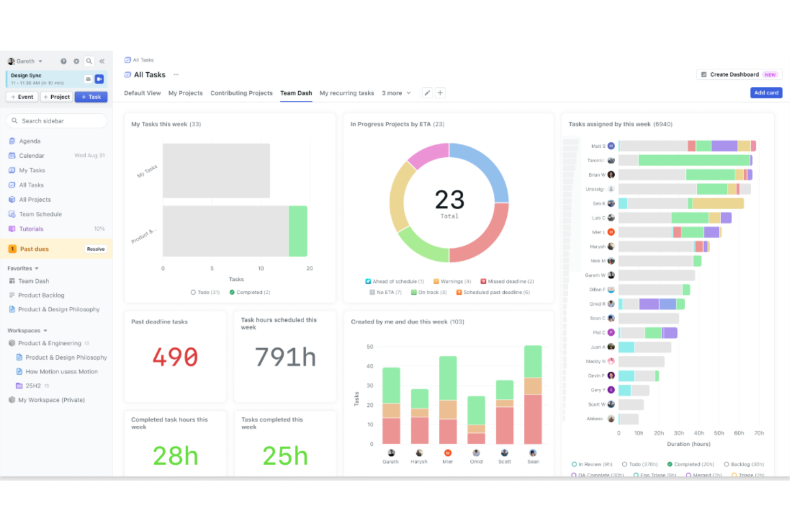
Task: Collapse the Workspaces section
Action: click(x=45, y=330)
